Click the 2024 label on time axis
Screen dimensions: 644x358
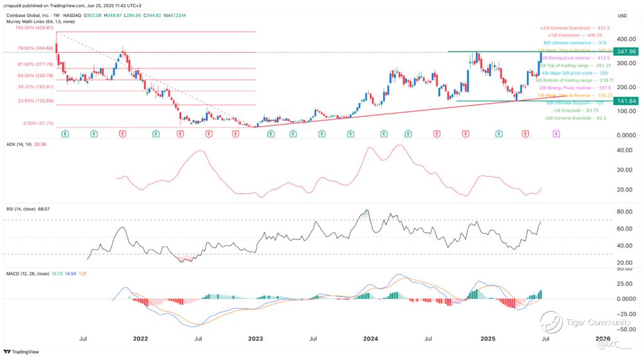click(x=370, y=339)
